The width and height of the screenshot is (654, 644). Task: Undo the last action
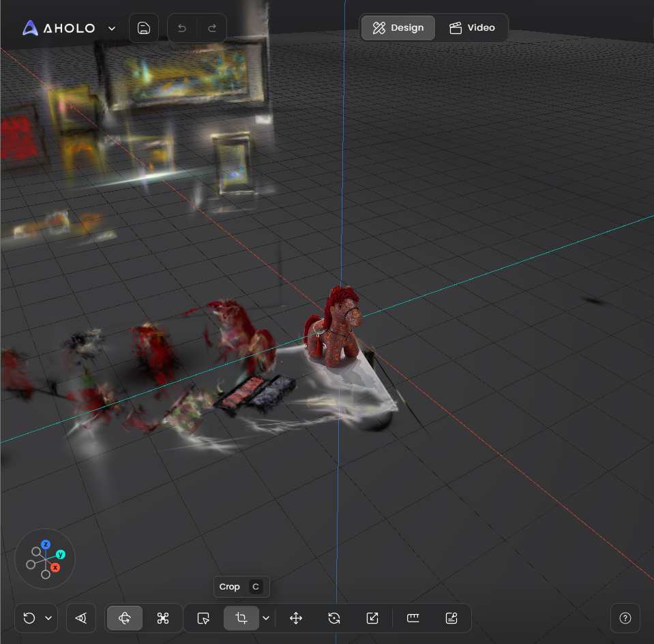coord(182,28)
